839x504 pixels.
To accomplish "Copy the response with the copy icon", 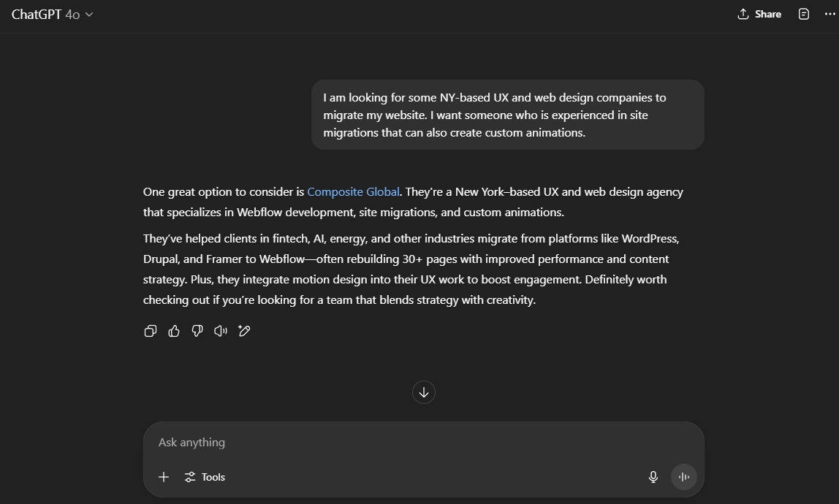I will 151,331.
